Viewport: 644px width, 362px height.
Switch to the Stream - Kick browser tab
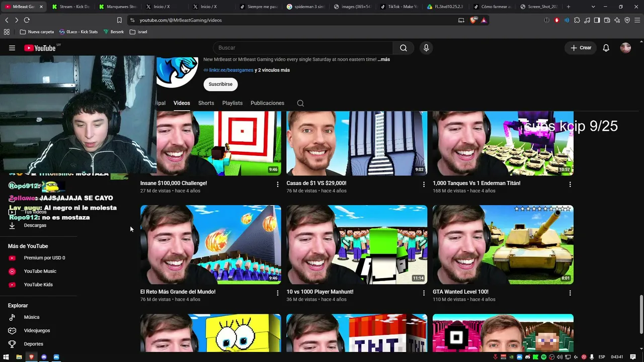click(70, 7)
